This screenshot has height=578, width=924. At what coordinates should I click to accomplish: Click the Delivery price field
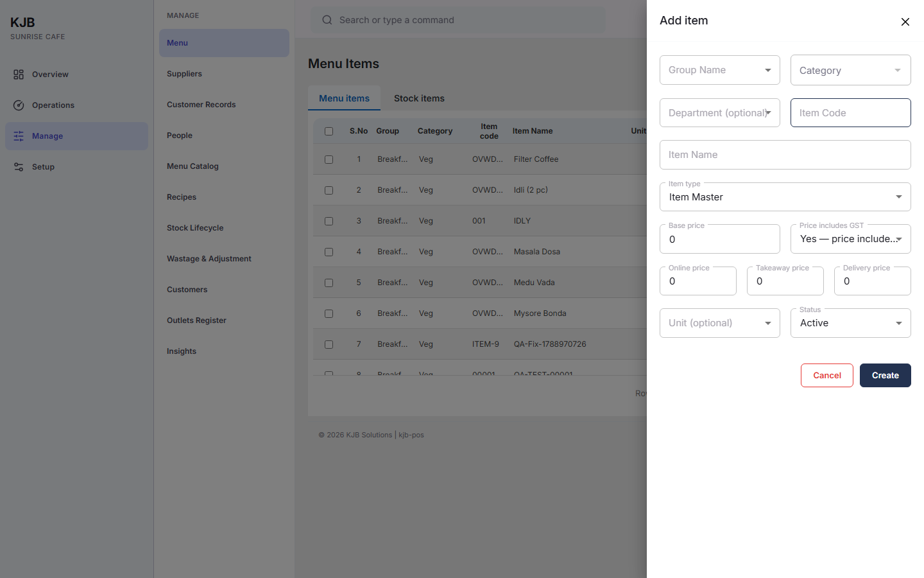click(873, 281)
